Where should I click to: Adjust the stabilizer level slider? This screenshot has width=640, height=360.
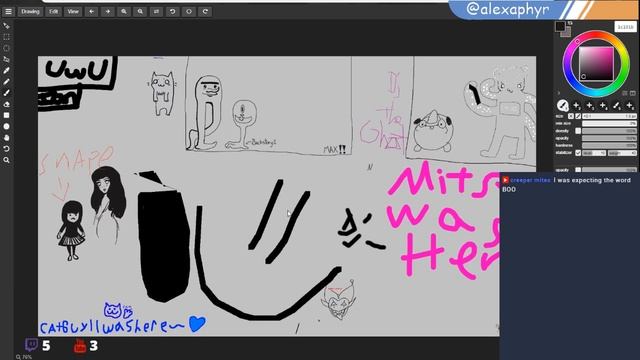[594, 153]
